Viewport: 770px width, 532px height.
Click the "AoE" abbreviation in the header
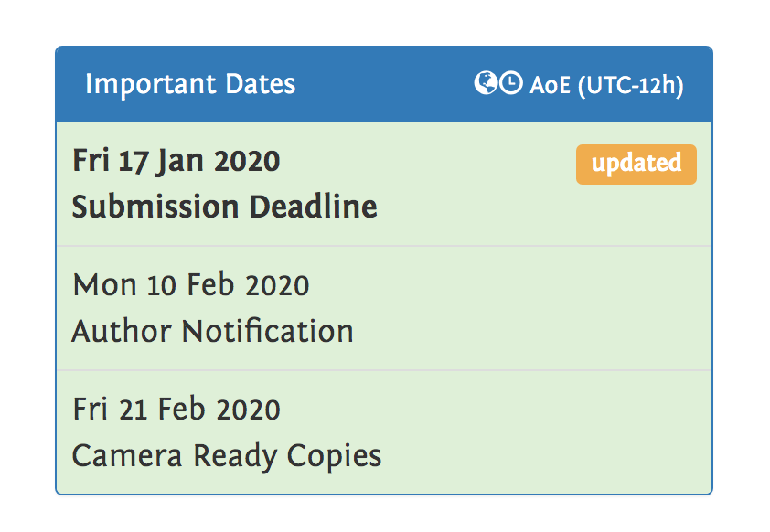pos(550,85)
